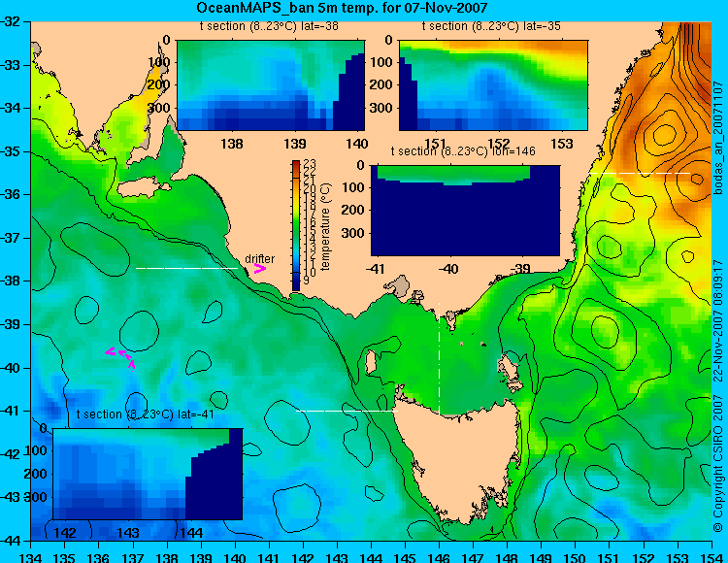The height and width of the screenshot is (563, 728).
Task: Click the '-36' latitude axis label
Action: pyautogui.click(x=10, y=194)
